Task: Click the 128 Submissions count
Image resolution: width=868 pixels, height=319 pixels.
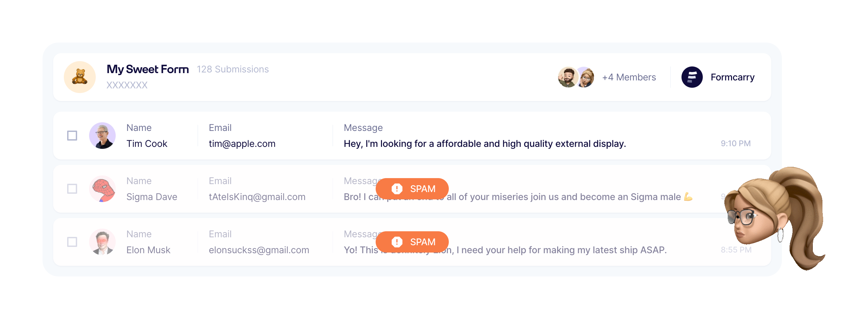Action: click(x=232, y=69)
